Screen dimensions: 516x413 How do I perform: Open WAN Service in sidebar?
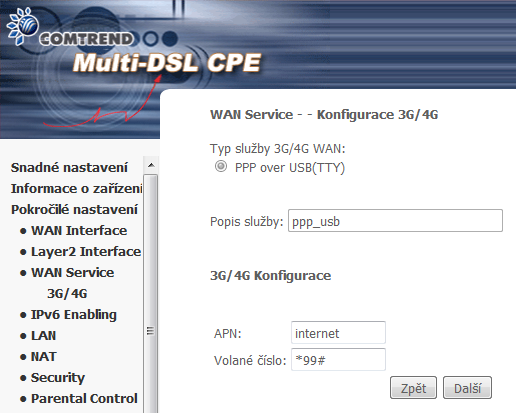(x=73, y=273)
